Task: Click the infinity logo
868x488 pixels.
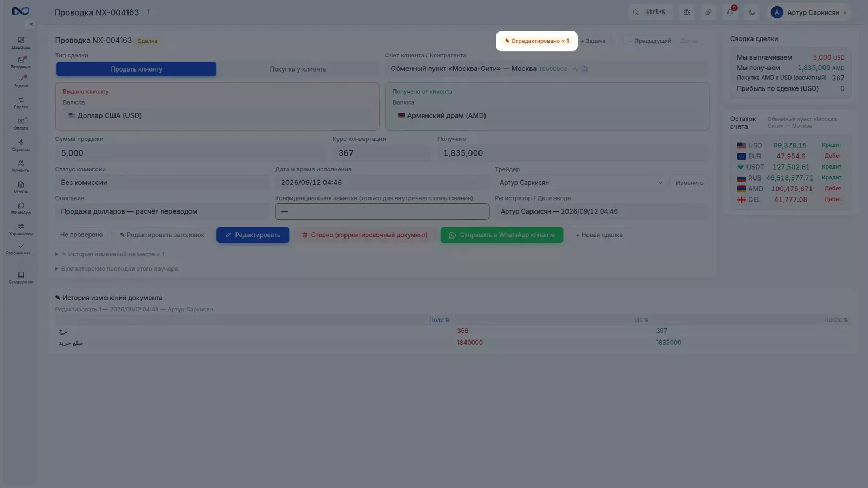Action: click(x=21, y=11)
